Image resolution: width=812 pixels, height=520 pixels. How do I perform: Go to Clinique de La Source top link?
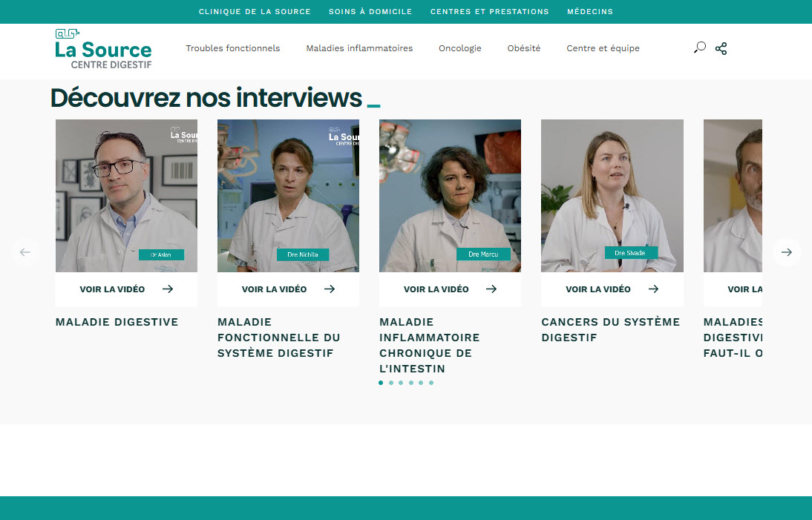point(255,11)
